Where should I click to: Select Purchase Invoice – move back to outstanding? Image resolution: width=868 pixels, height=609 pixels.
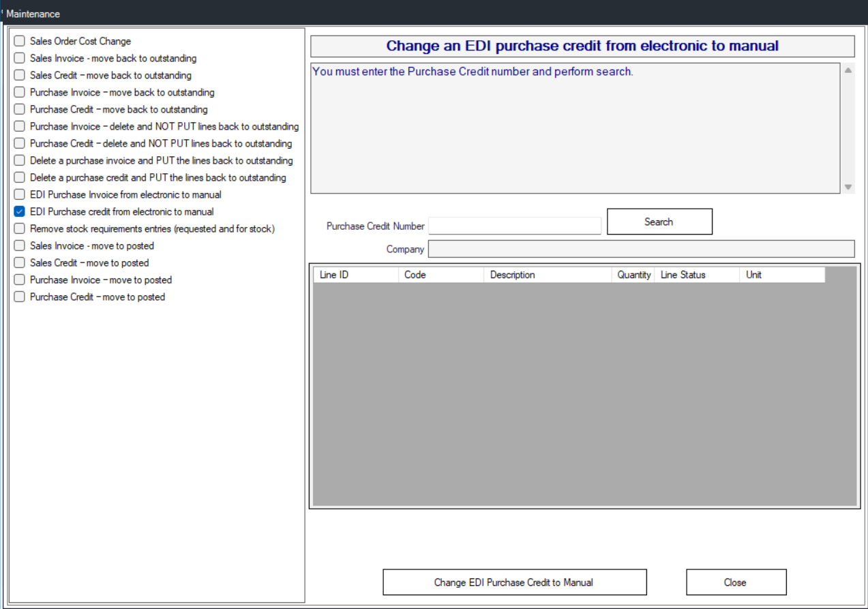tap(19, 92)
